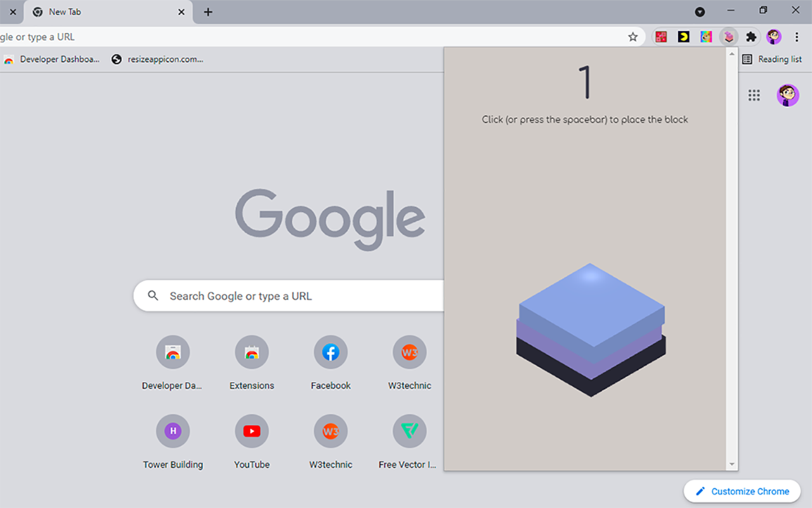Bookmark this page with the star icon
The width and height of the screenshot is (812, 508).
[x=632, y=37]
